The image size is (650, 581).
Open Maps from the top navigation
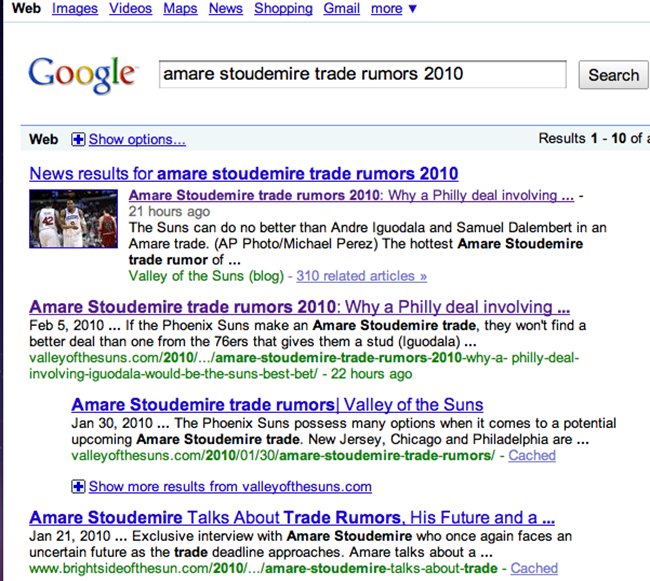(183, 9)
